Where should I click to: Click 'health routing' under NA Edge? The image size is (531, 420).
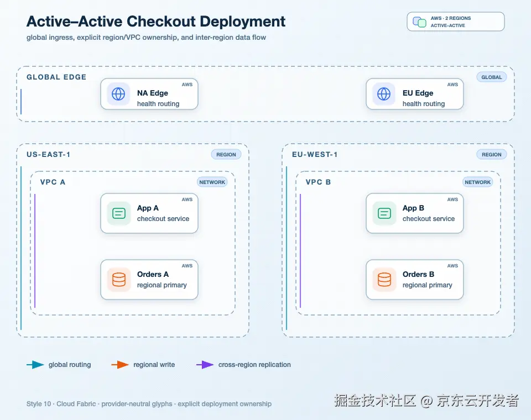[158, 104]
